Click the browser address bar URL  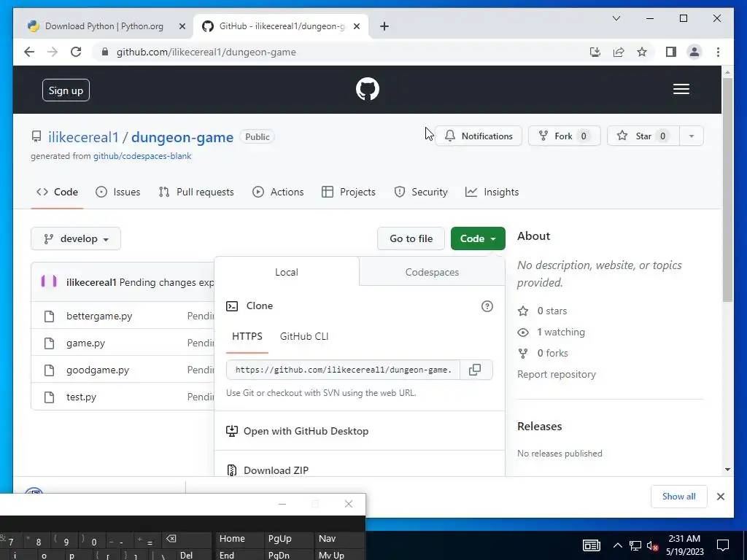point(206,52)
